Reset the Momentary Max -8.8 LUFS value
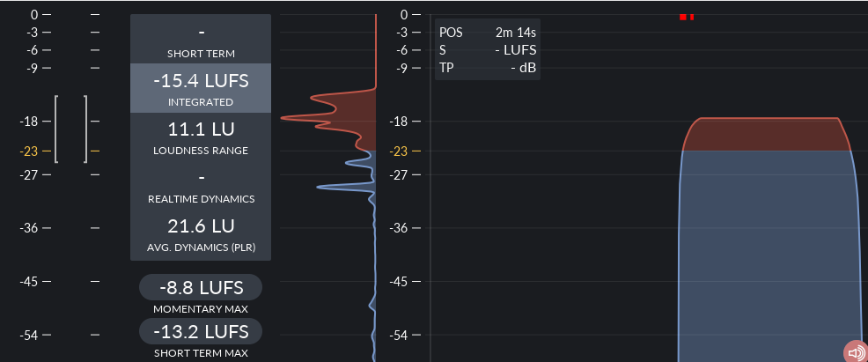This screenshot has height=362, width=868. (x=201, y=287)
